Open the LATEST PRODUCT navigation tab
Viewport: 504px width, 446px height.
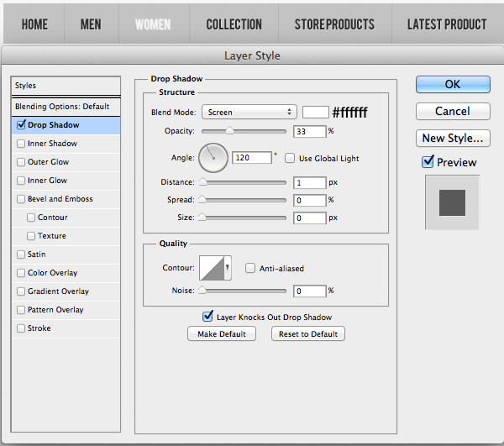(x=447, y=24)
